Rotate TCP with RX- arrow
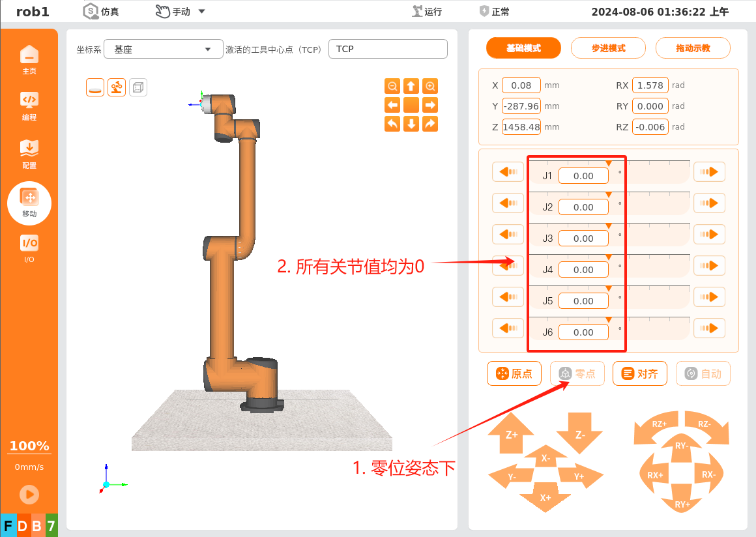 coord(708,475)
